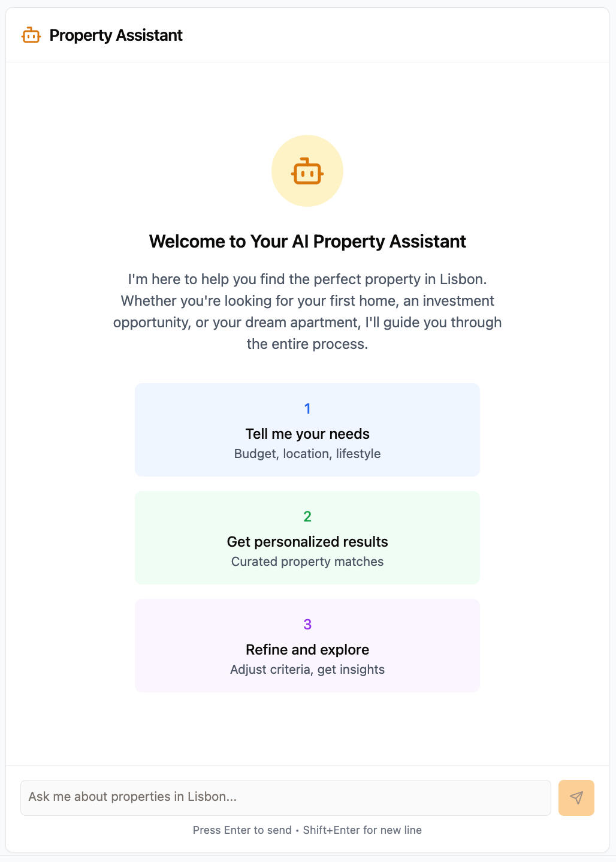Click the "Curated property matches" subtitle
Viewport: 616px width, 862px height.
[x=307, y=562]
